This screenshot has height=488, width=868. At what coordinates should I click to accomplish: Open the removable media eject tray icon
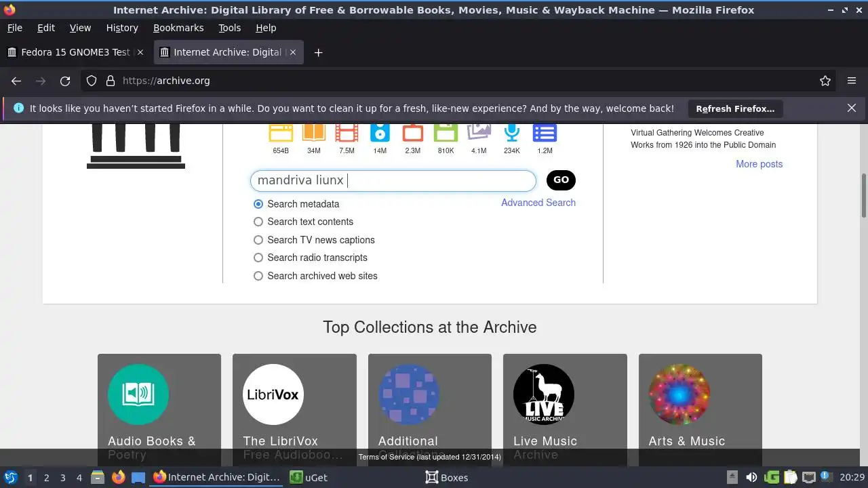(732, 477)
